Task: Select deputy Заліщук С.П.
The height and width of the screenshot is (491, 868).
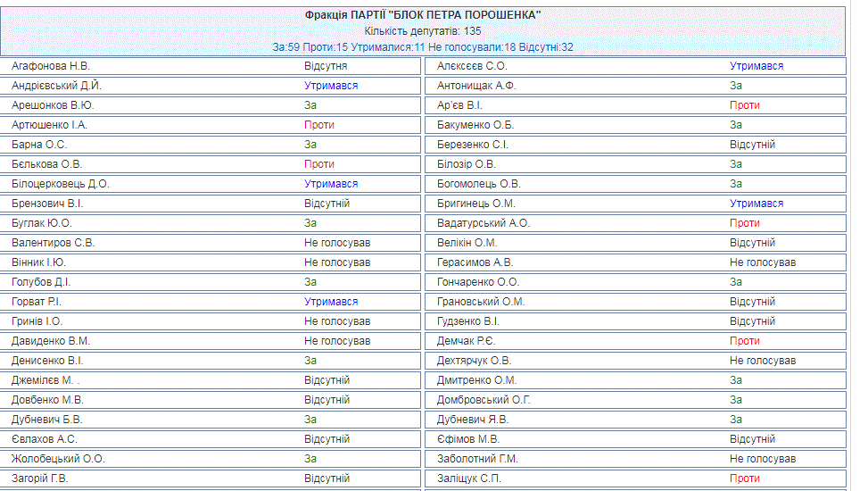Action: (x=469, y=479)
